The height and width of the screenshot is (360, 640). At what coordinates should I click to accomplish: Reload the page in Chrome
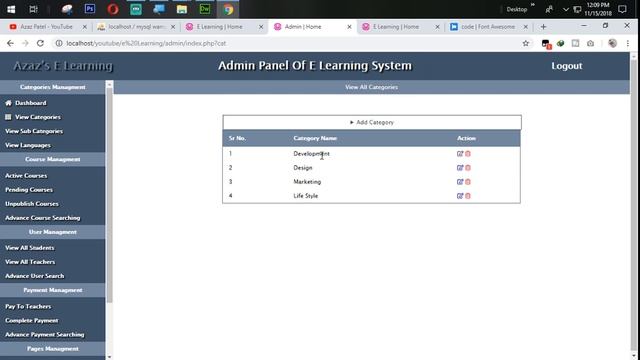(40, 43)
